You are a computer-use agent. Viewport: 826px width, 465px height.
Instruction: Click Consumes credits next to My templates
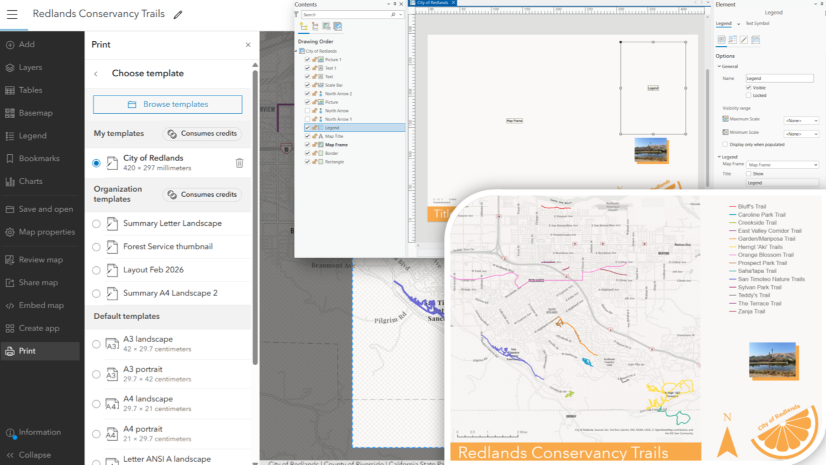[202, 134]
